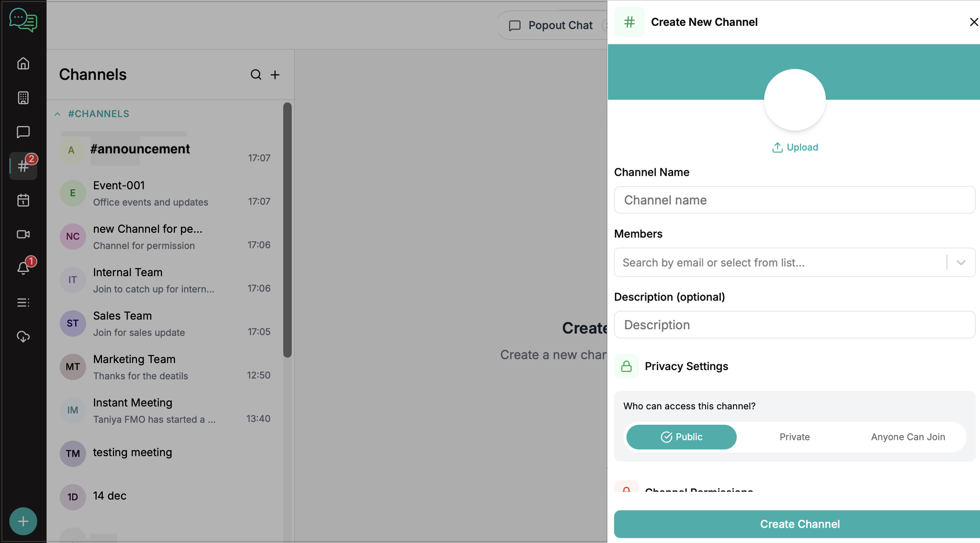This screenshot has width=980, height=543.
Task: Select the Public access option
Action: (681, 437)
